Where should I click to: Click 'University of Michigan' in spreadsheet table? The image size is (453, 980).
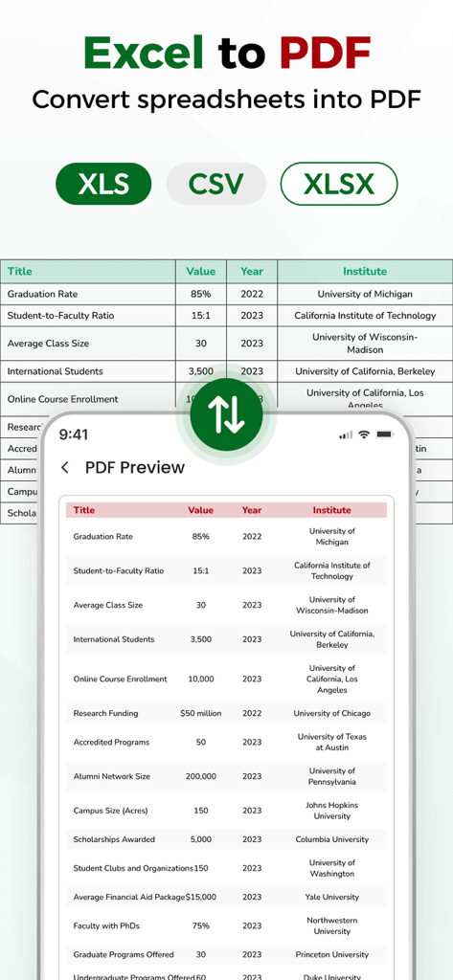click(x=365, y=294)
